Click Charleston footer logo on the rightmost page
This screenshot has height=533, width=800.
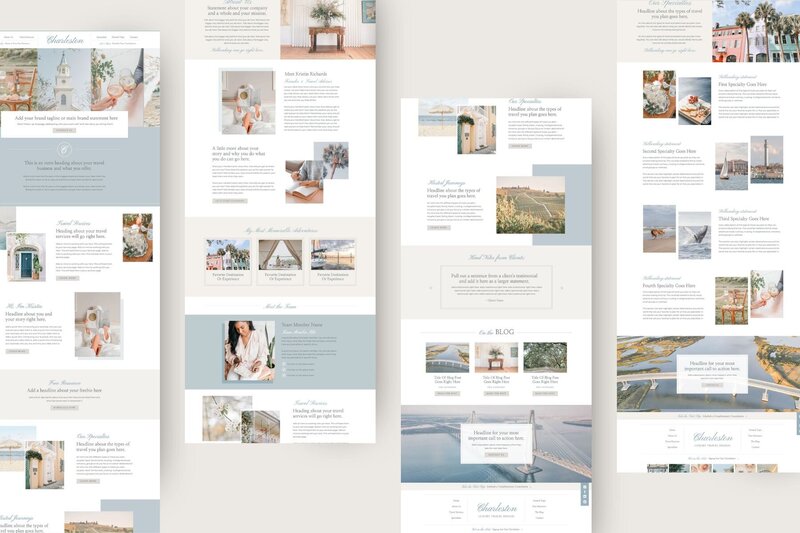tap(713, 437)
